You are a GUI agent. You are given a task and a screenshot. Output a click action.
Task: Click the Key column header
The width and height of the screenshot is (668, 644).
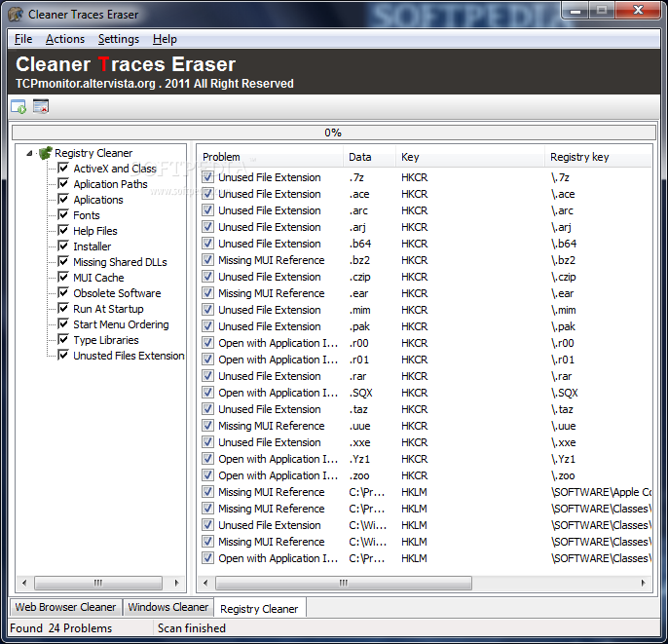pyautogui.click(x=470, y=157)
